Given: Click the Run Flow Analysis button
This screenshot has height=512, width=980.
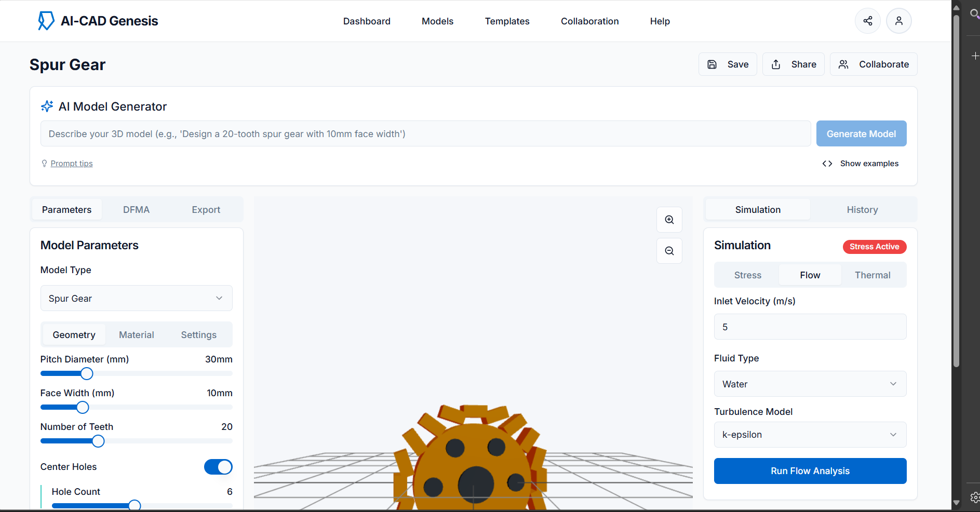Looking at the screenshot, I should pyautogui.click(x=810, y=471).
